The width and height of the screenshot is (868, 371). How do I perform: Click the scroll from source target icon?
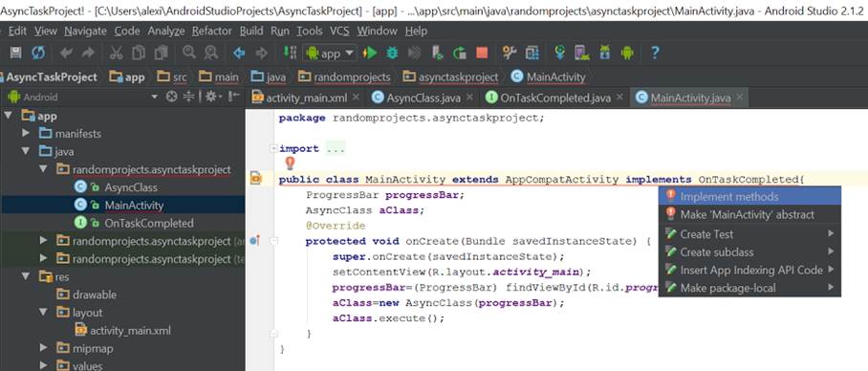[172, 97]
